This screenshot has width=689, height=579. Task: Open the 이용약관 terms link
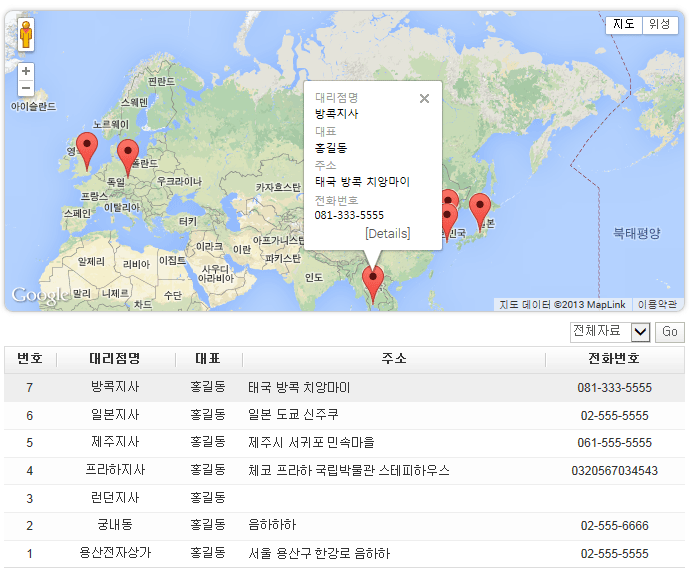tap(657, 304)
